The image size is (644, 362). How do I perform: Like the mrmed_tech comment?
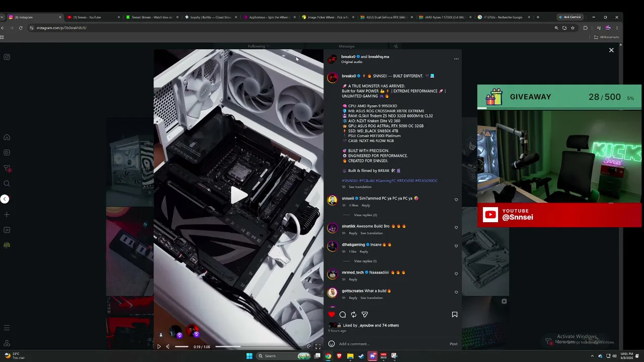click(x=456, y=274)
